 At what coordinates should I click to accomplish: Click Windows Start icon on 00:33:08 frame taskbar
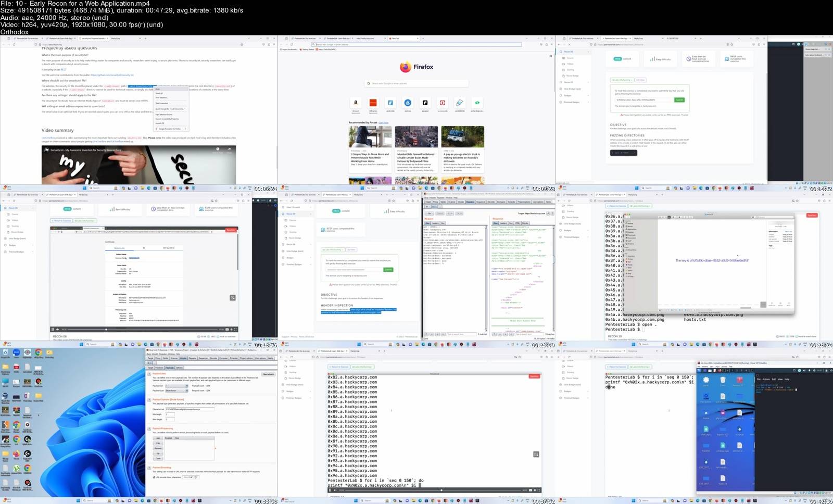[x=79, y=501]
